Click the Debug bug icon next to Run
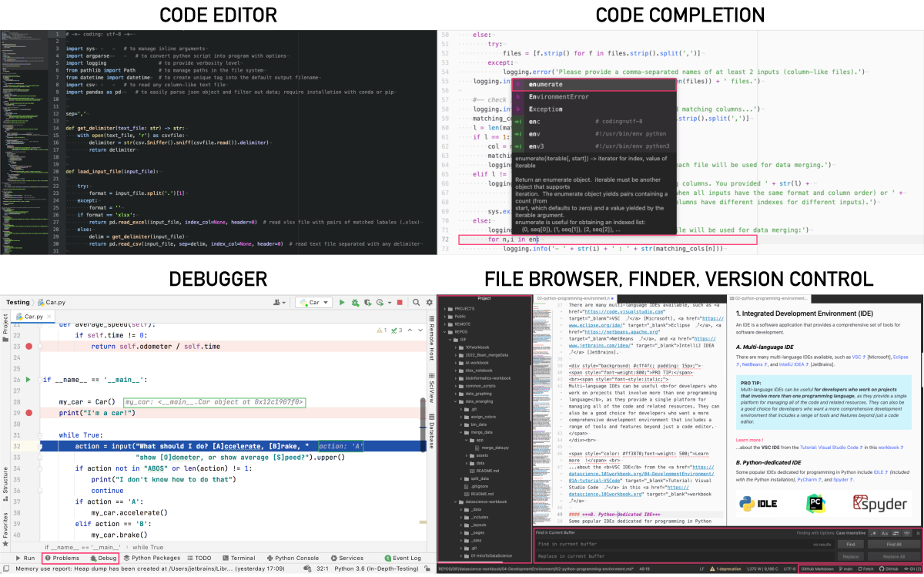Screen dimensions: 924x577 [353, 303]
